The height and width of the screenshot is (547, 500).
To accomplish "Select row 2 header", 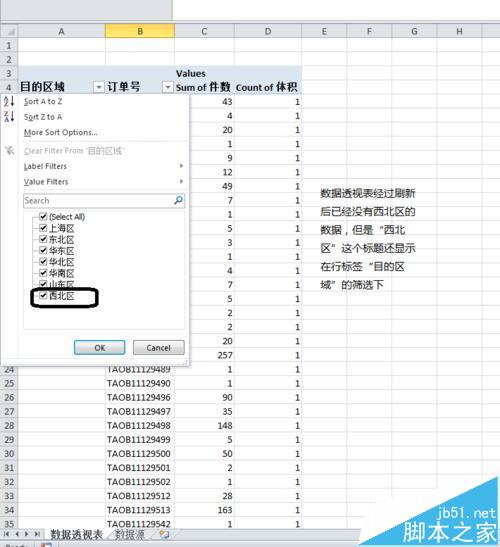I will coord(9,59).
